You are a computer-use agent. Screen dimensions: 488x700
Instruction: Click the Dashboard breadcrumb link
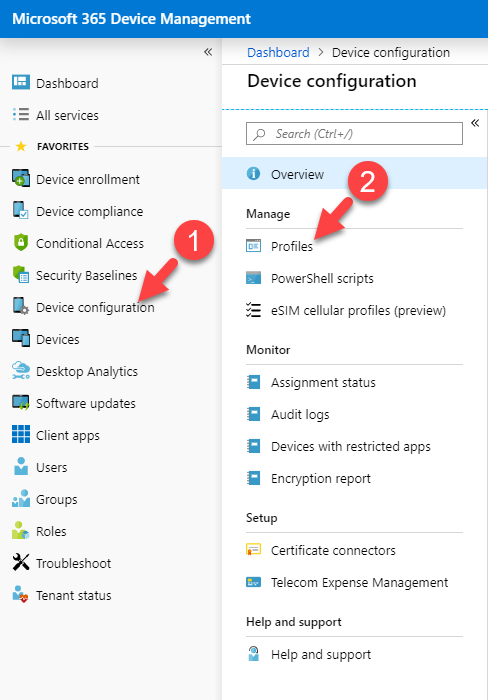tap(278, 53)
